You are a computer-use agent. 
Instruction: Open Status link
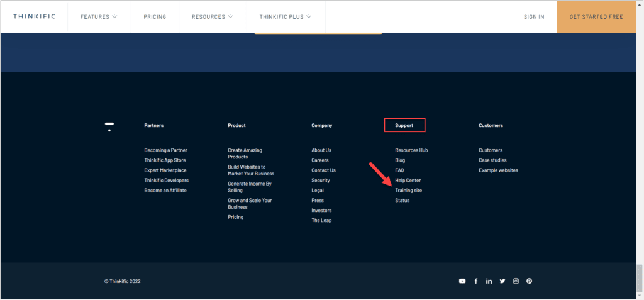coord(402,201)
